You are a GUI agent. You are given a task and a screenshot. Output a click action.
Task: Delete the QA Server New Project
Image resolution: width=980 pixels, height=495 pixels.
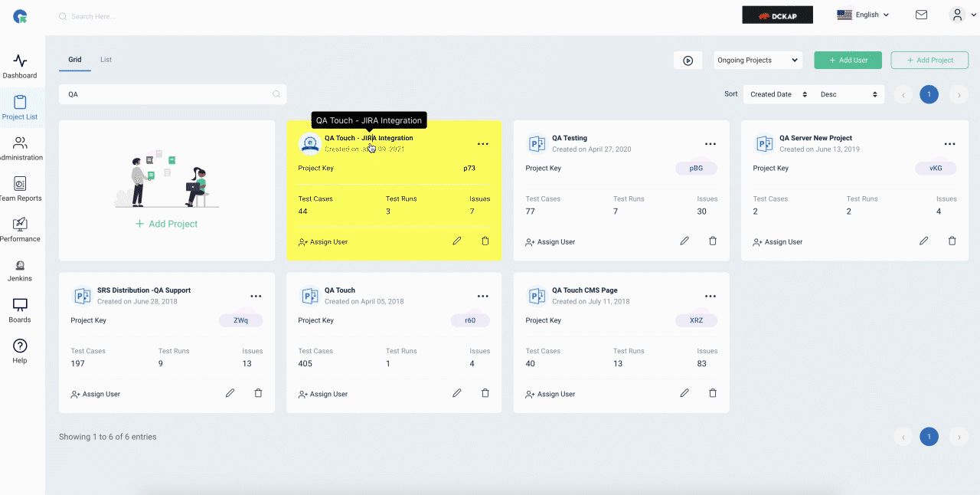click(952, 241)
